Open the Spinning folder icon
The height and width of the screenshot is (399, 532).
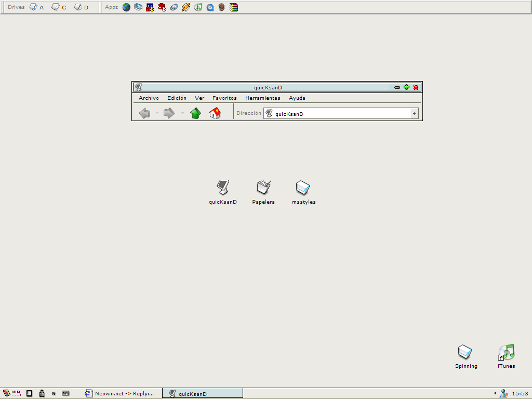pyautogui.click(x=465, y=352)
